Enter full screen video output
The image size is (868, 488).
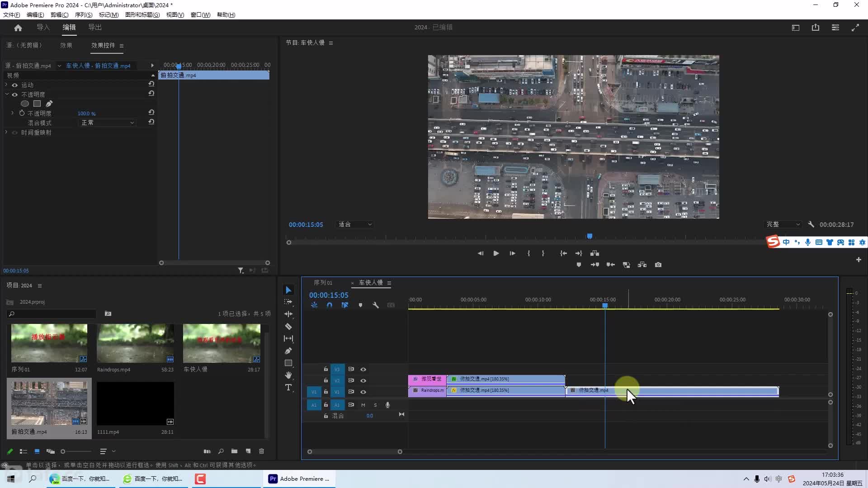click(855, 28)
